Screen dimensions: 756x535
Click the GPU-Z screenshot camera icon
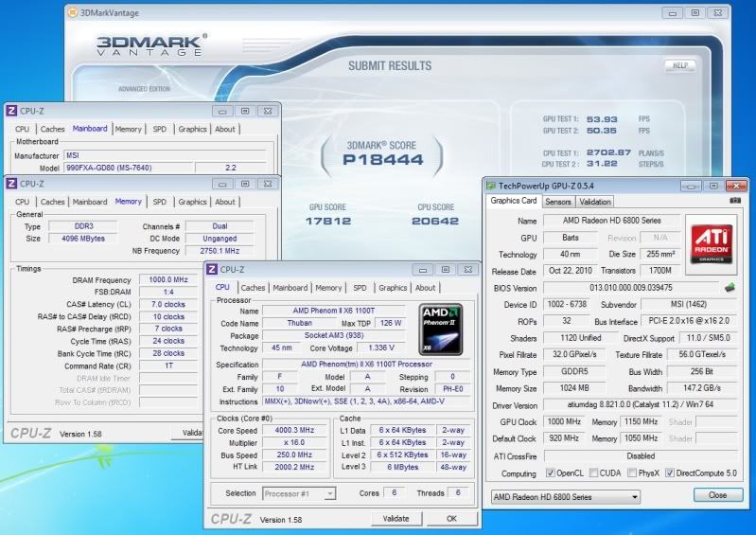735,201
